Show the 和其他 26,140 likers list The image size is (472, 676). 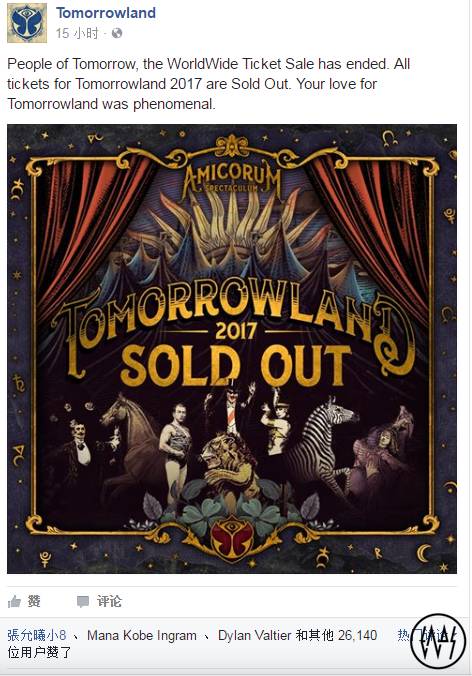tap(336, 635)
